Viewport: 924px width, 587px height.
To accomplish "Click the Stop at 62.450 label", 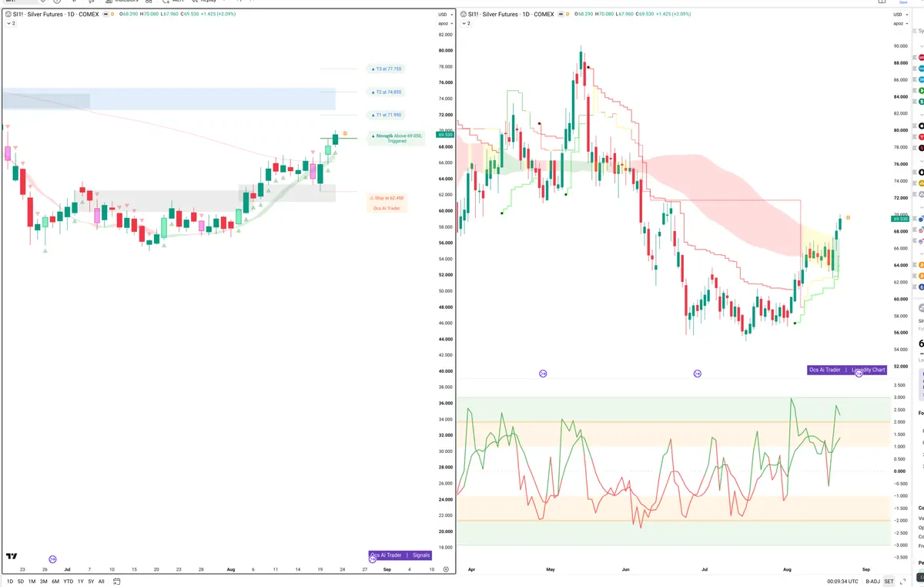I will 387,198.
